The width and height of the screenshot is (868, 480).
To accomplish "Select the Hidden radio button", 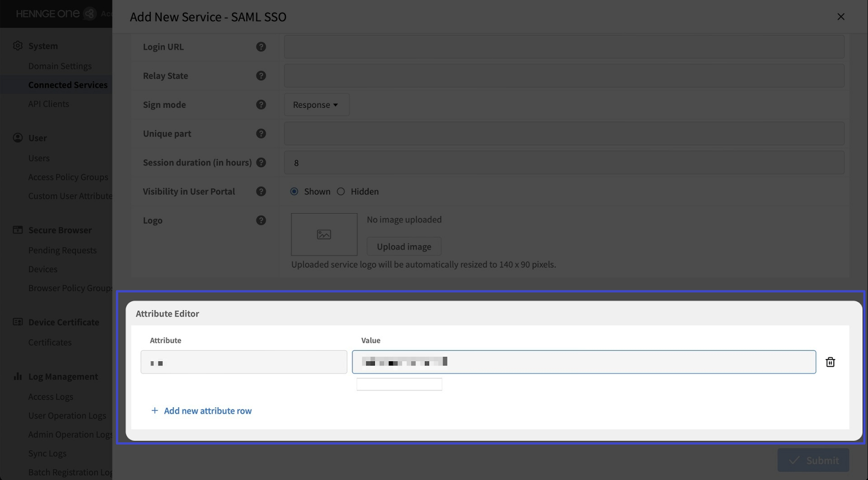I will (341, 191).
